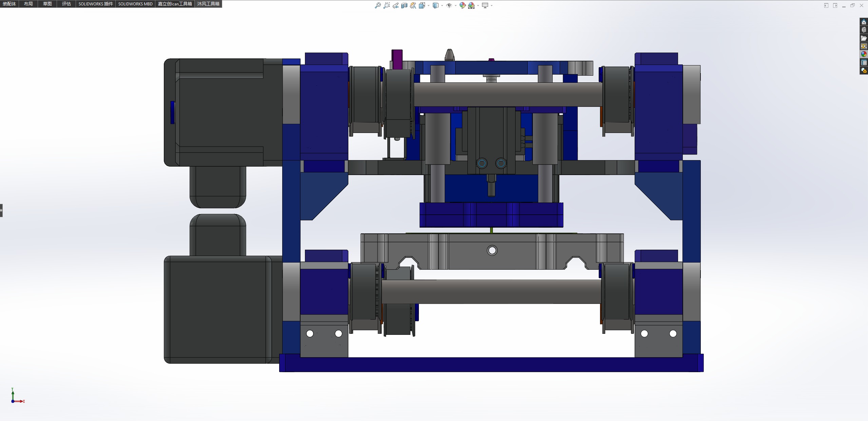Toggle the Hide/Show Items eye icon
Viewport: 868px width, 421px height.
449,5
